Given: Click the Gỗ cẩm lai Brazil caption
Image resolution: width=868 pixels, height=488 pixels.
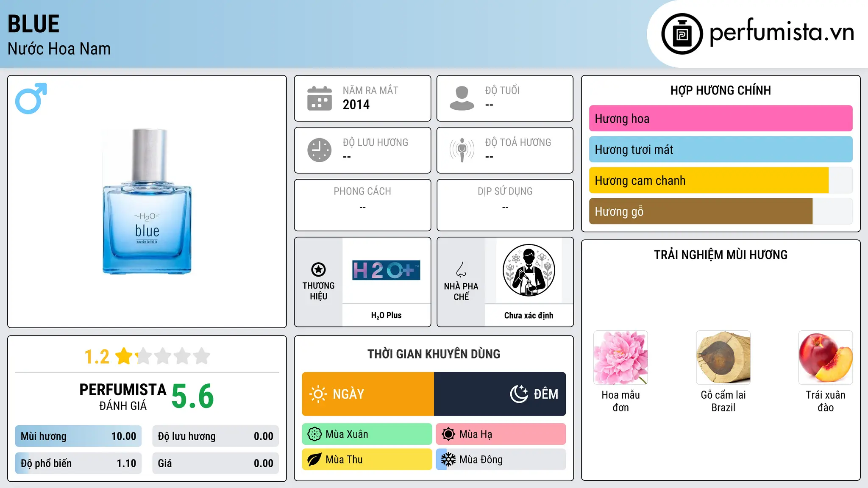Looking at the screenshot, I should tap(723, 401).
